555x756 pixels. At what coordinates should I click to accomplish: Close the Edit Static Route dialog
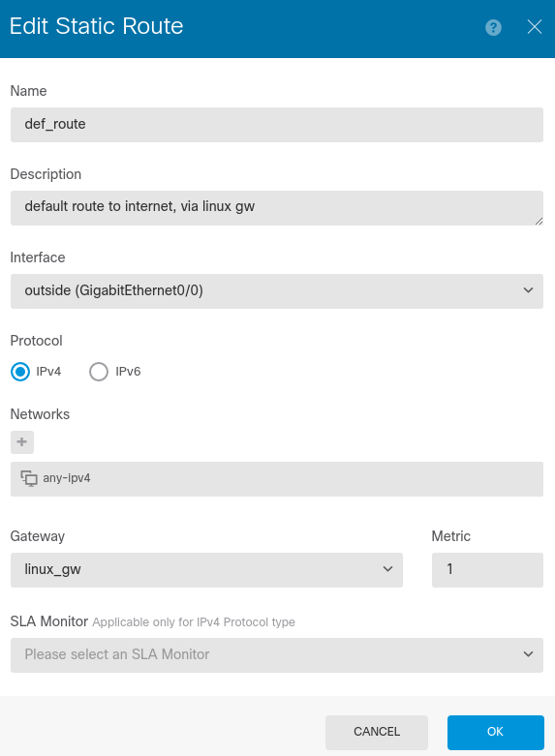coord(535,27)
